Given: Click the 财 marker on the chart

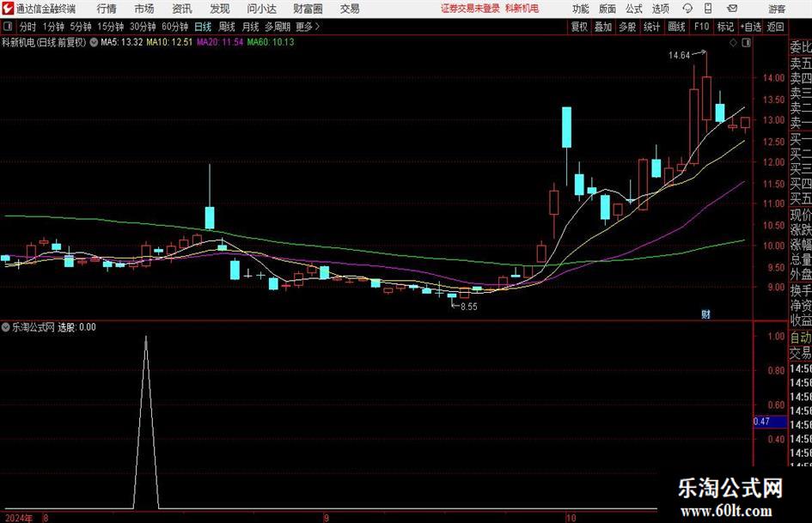Looking at the screenshot, I should pos(705,314).
